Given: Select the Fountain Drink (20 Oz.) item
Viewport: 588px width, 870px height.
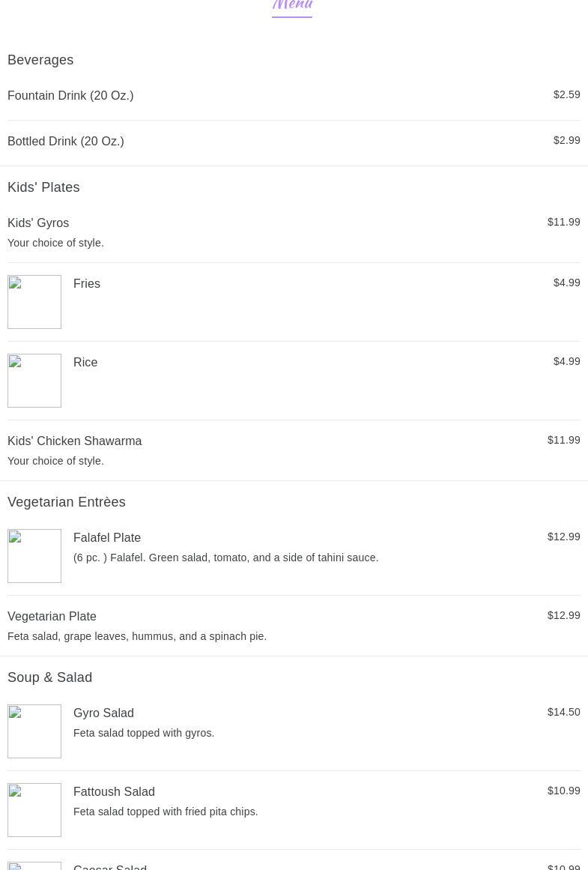Looking at the screenshot, I should tap(70, 96).
